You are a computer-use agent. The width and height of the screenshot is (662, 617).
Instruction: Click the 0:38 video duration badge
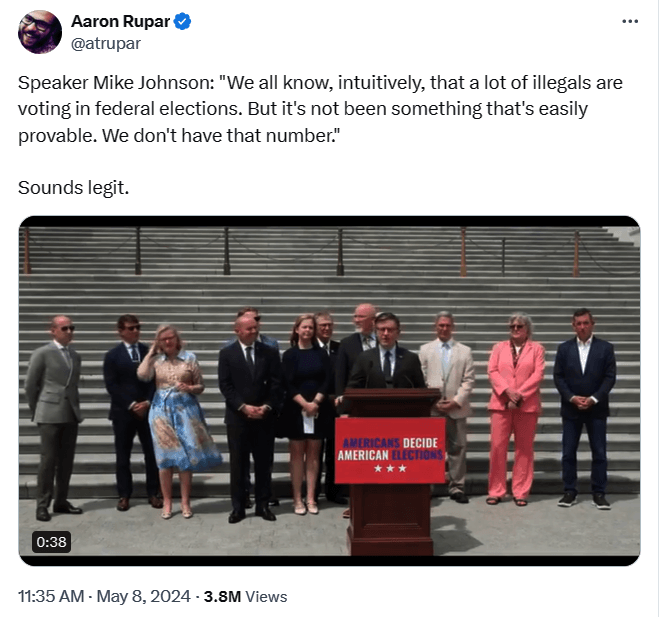[x=49, y=541]
